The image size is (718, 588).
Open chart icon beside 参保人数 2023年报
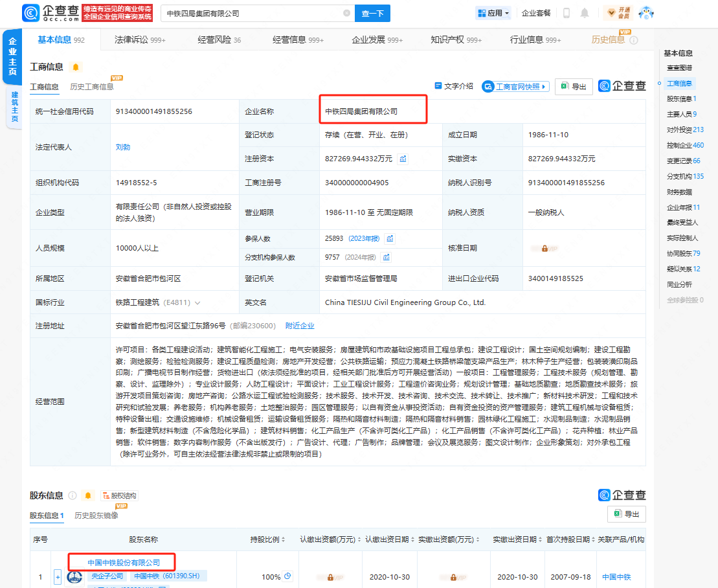(390, 238)
